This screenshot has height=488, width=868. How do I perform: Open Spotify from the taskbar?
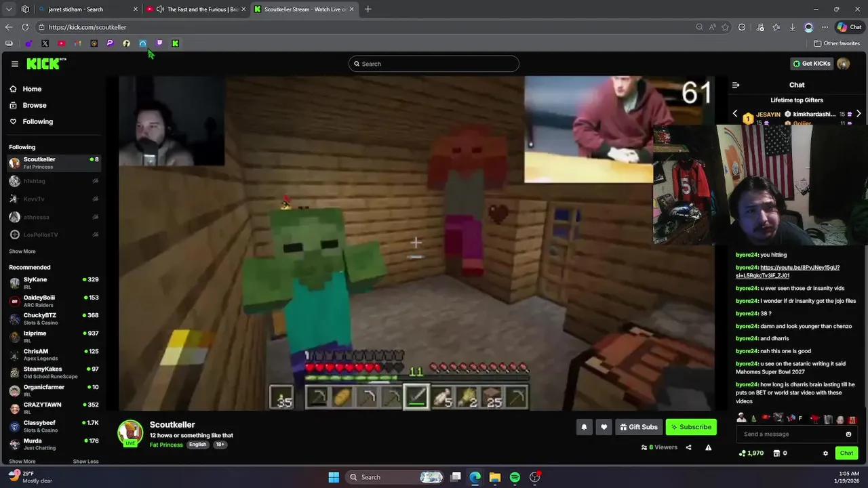click(515, 477)
